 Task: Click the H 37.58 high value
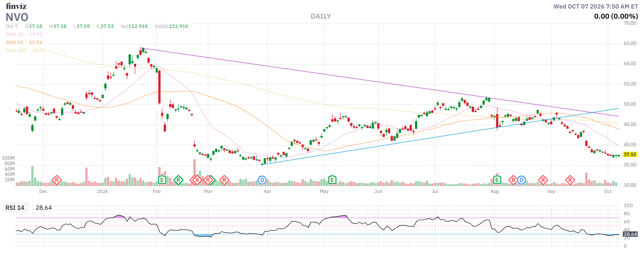pyautogui.click(x=58, y=26)
